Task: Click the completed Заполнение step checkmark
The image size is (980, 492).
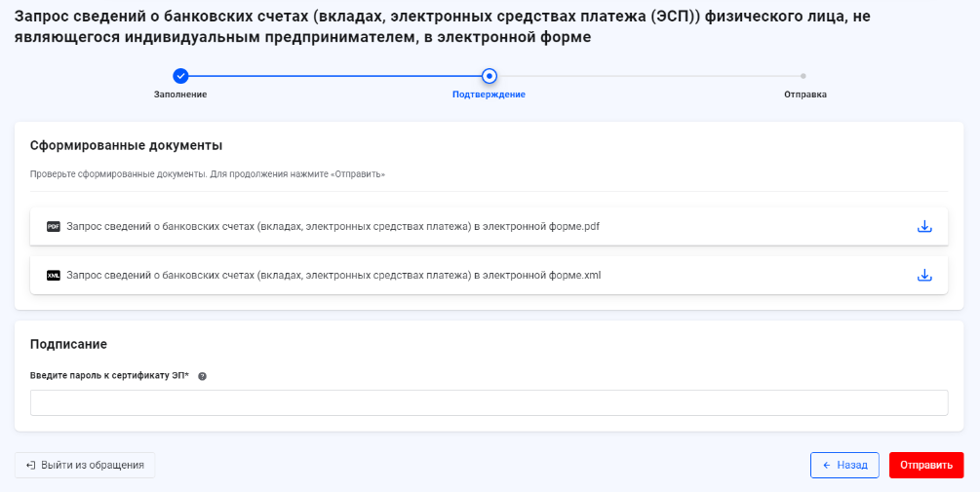Action: pos(180,76)
